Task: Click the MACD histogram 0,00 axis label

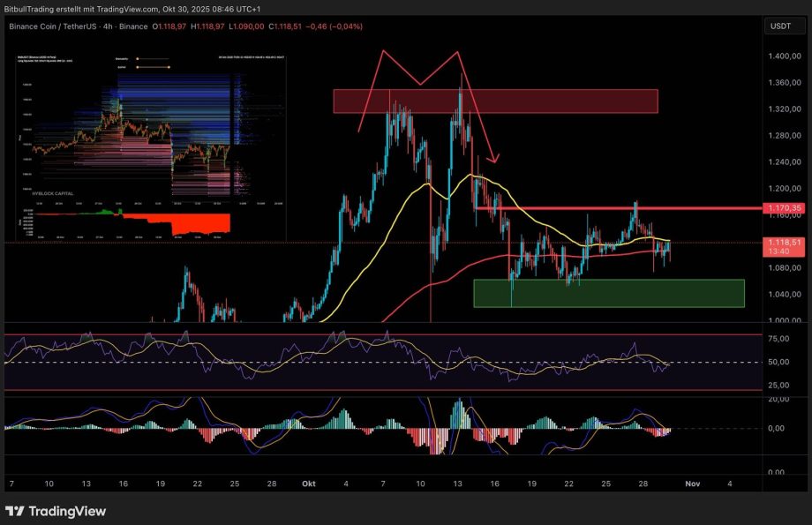Action: [779, 429]
